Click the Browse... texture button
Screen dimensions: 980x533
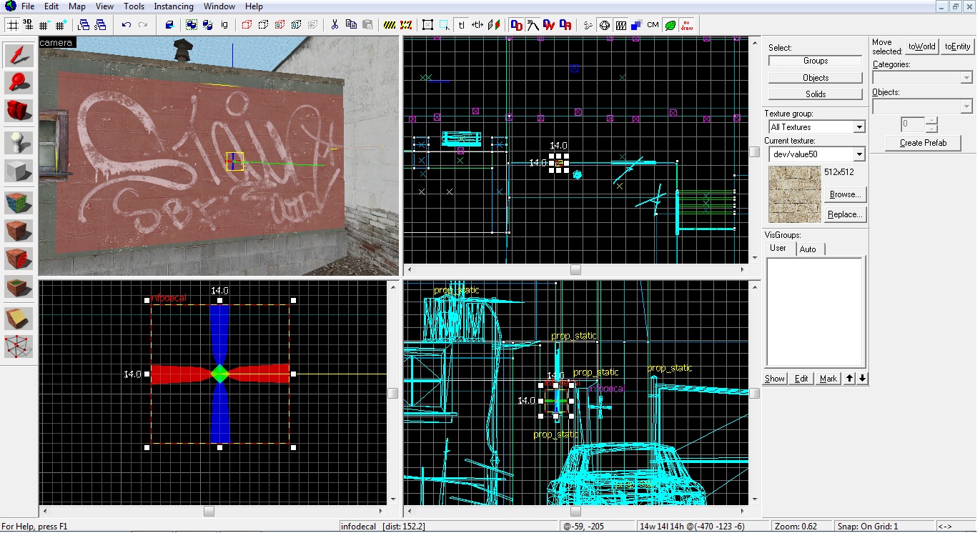click(845, 194)
